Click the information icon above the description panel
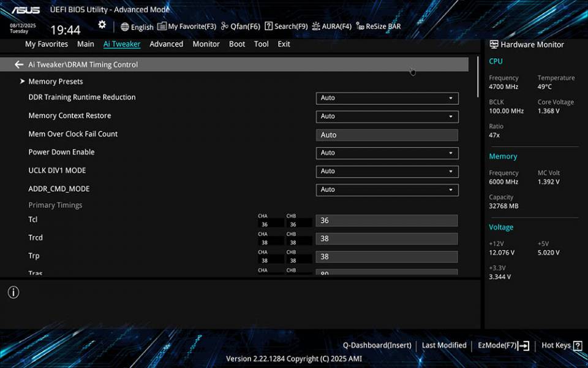The image size is (588, 368). pyautogui.click(x=13, y=293)
